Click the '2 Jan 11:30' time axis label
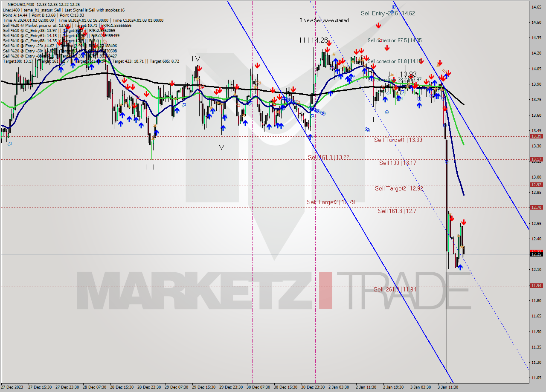The width and height of the screenshot is (546, 392). (x=366, y=387)
